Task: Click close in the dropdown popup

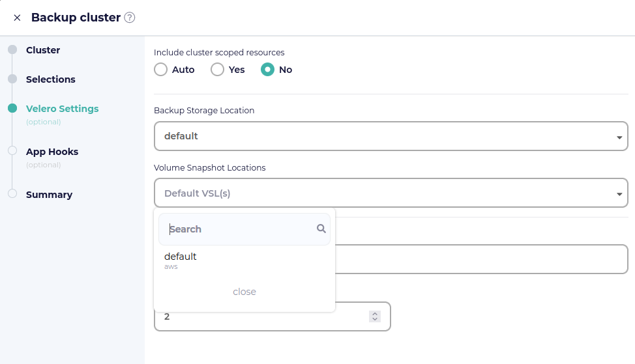Action: pyautogui.click(x=244, y=292)
